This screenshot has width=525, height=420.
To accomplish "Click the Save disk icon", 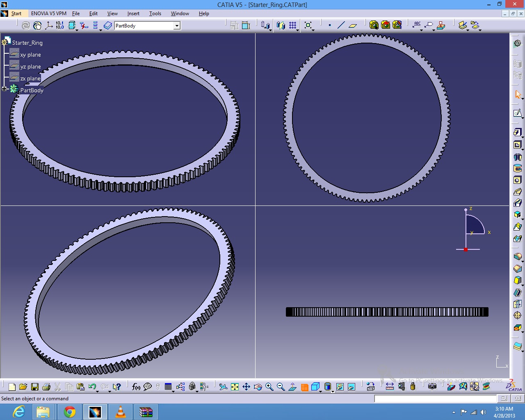I will click(x=35, y=386).
